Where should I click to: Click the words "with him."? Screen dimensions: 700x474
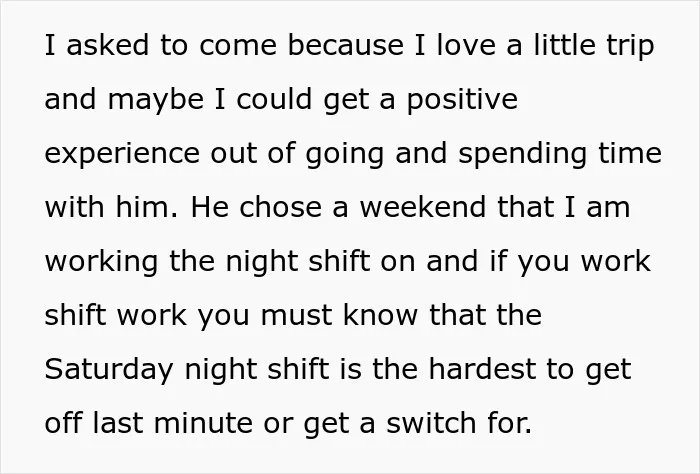click(x=112, y=207)
